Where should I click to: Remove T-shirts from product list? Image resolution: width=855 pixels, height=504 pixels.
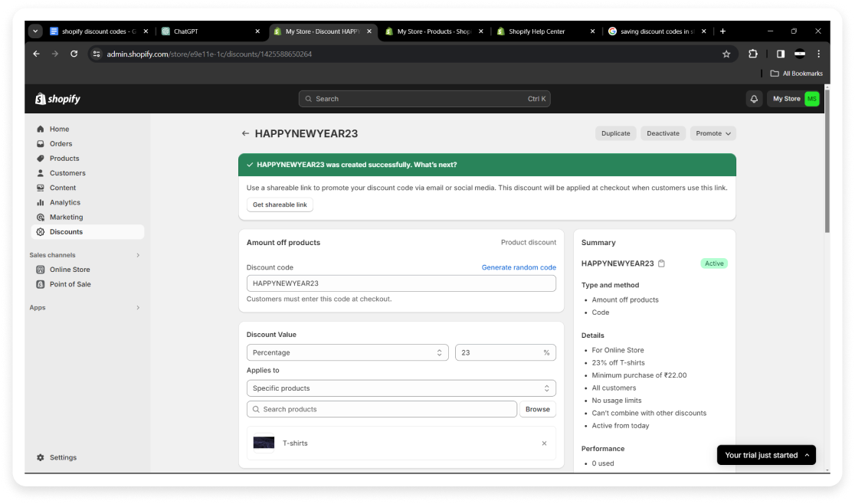(544, 443)
